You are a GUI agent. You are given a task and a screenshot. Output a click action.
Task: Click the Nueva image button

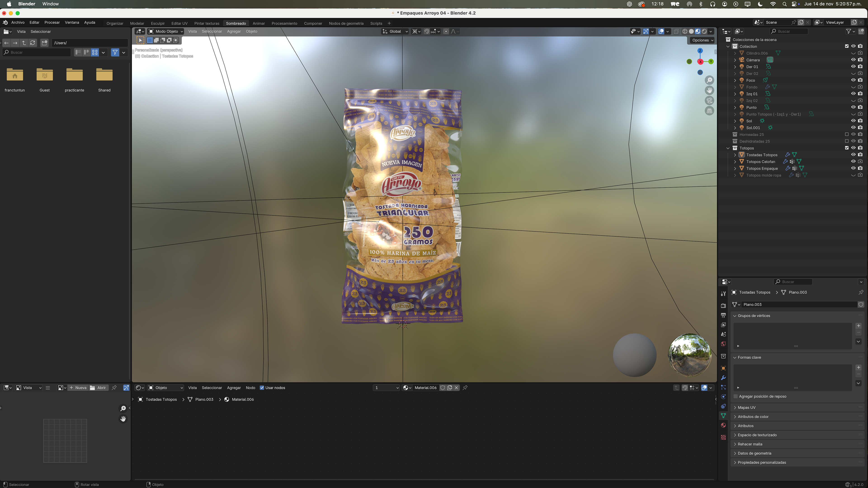[78, 388]
